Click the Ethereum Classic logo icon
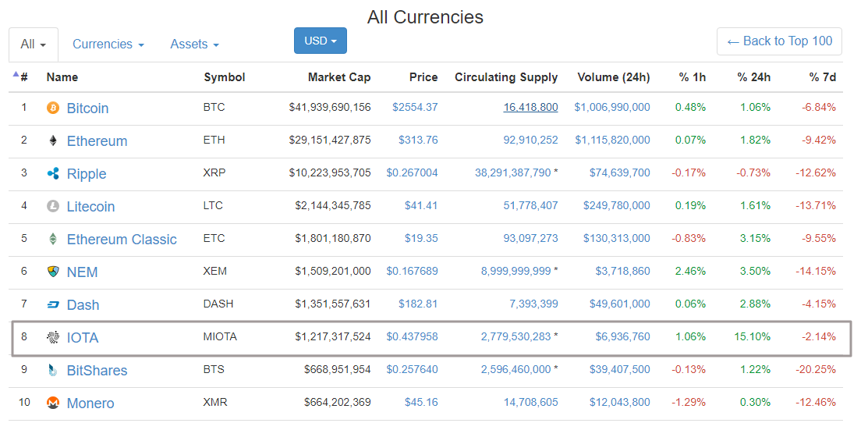This screenshot has height=423, width=868. tap(53, 239)
